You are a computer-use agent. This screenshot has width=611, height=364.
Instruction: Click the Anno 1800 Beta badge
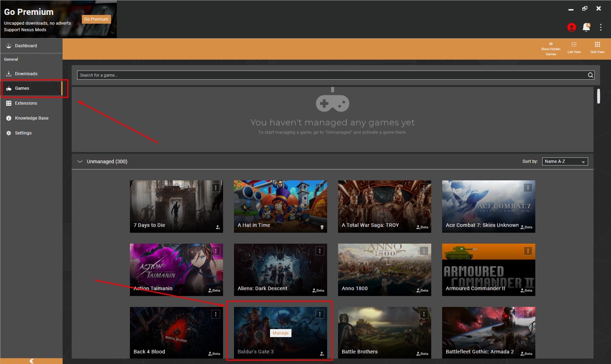click(422, 291)
